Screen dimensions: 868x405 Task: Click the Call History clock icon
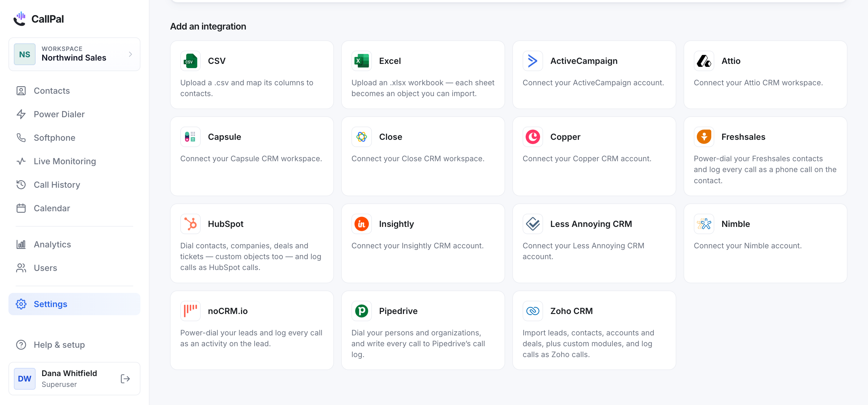[21, 185]
